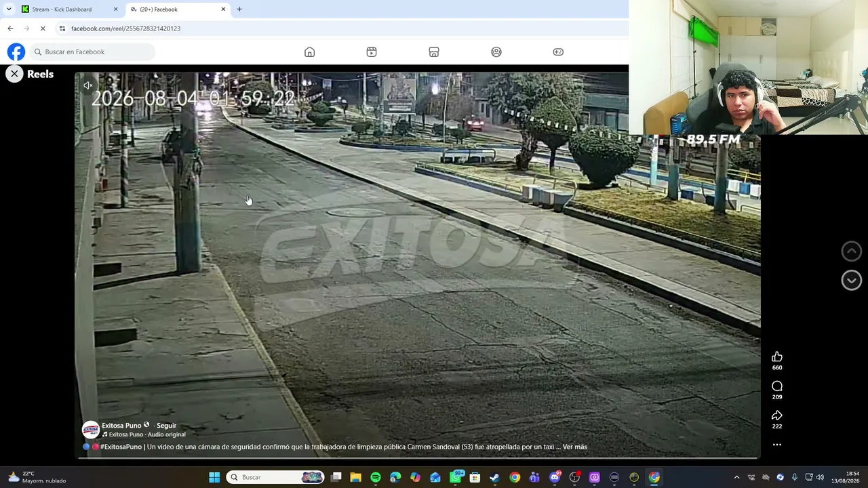Image resolution: width=868 pixels, height=488 pixels.
Task: Open Facebook Marketplace icon
Action: point(434,52)
